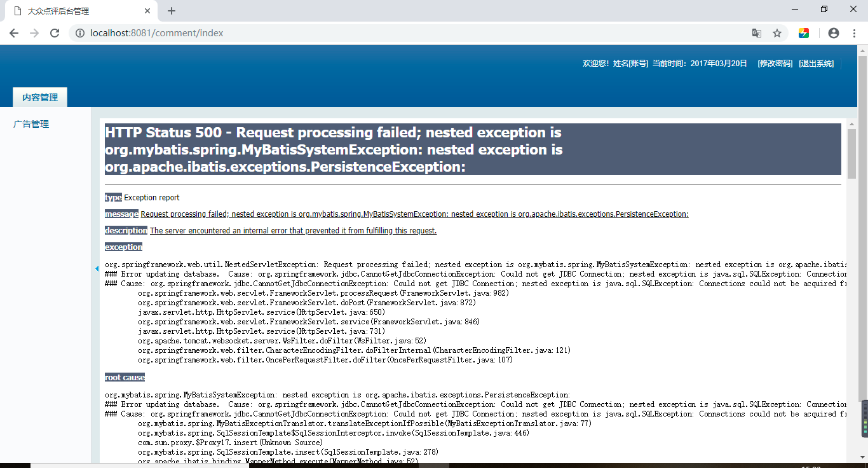This screenshot has width=868, height=468.
Task: Open the site info icon in address bar
Action: pos(80,33)
